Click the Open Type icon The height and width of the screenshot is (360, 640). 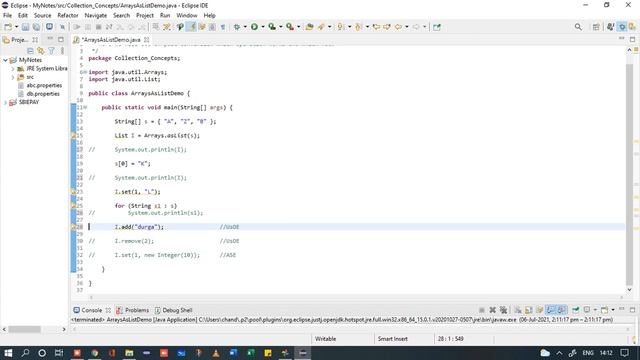point(309,27)
